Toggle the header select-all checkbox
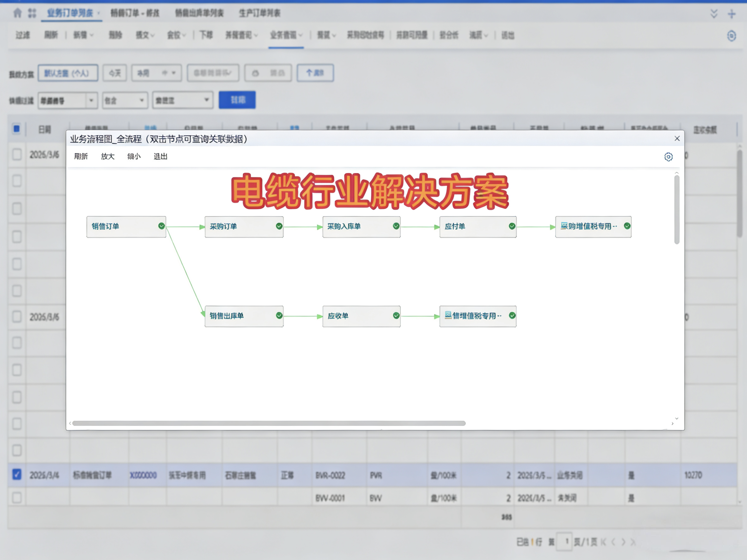This screenshot has height=560, width=747. (x=16, y=129)
